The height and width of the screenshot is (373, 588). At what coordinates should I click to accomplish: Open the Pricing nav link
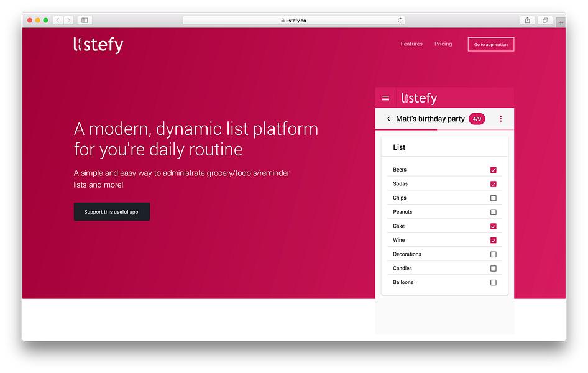[x=443, y=44]
